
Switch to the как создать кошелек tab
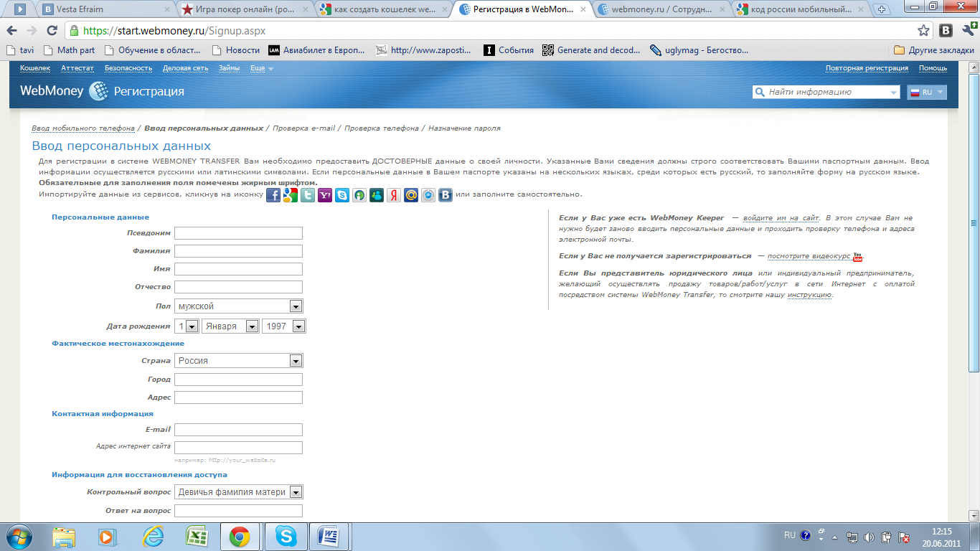(x=385, y=10)
